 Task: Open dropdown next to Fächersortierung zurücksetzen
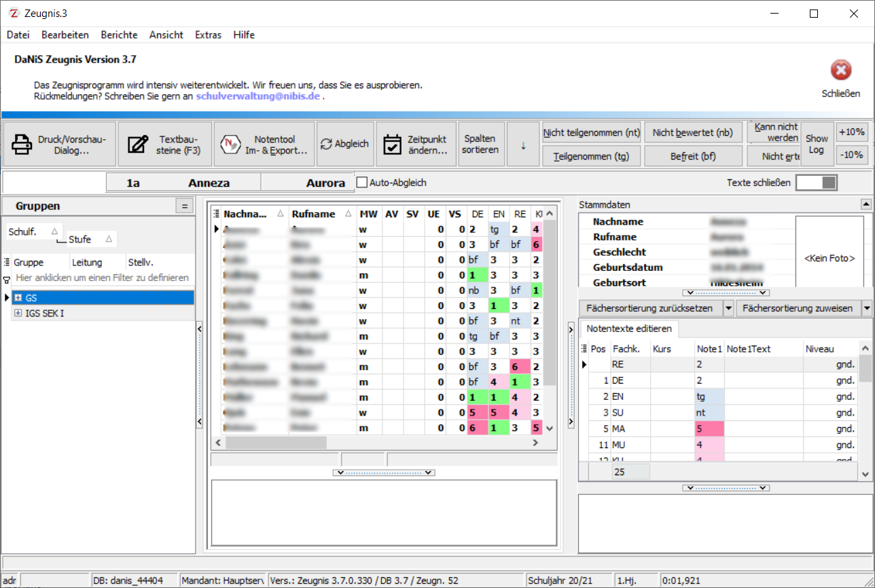tap(728, 308)
